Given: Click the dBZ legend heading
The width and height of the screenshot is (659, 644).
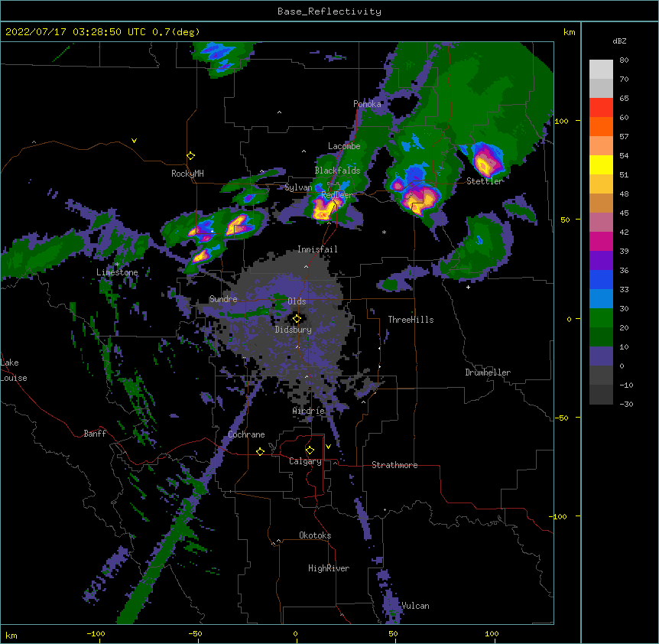Looking at the screenshot, I should pyautogui.click(x=619, y=41).
